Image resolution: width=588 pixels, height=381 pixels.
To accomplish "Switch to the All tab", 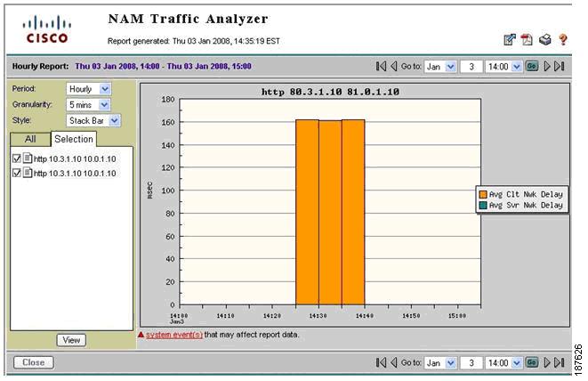I will (x=30, y=139).
